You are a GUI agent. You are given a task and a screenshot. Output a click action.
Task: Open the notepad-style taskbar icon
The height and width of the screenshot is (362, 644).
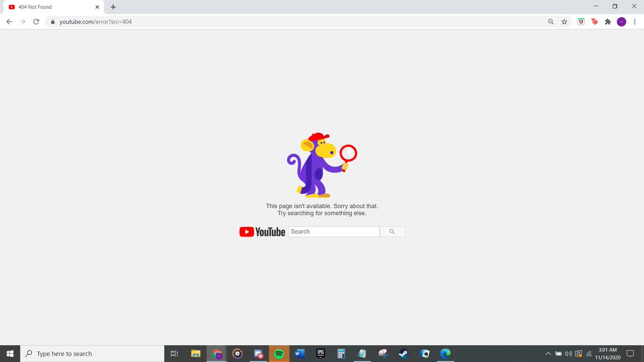(x=362, y=353)
